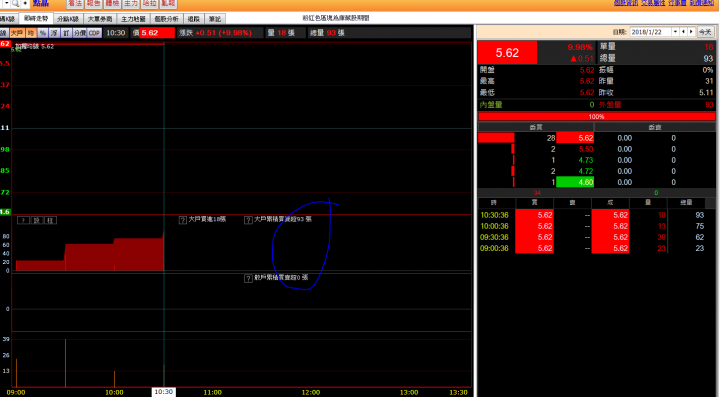
Task: Switch to the 大單券商 tab
Action: tap(100, 19)
